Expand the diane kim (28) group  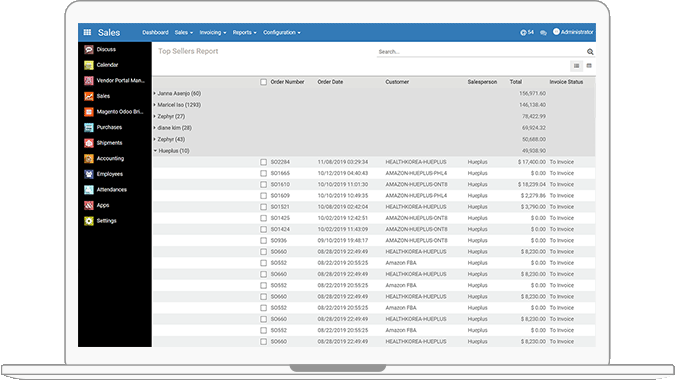point(173,128)
